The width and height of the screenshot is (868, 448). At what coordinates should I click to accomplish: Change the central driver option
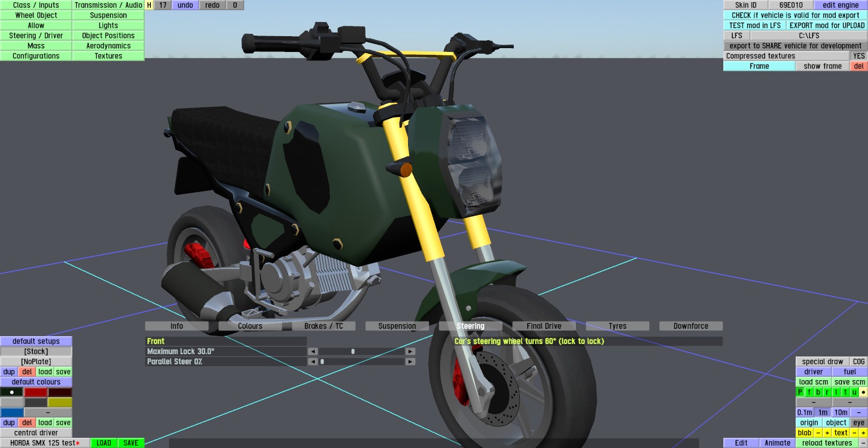[36, 433]
